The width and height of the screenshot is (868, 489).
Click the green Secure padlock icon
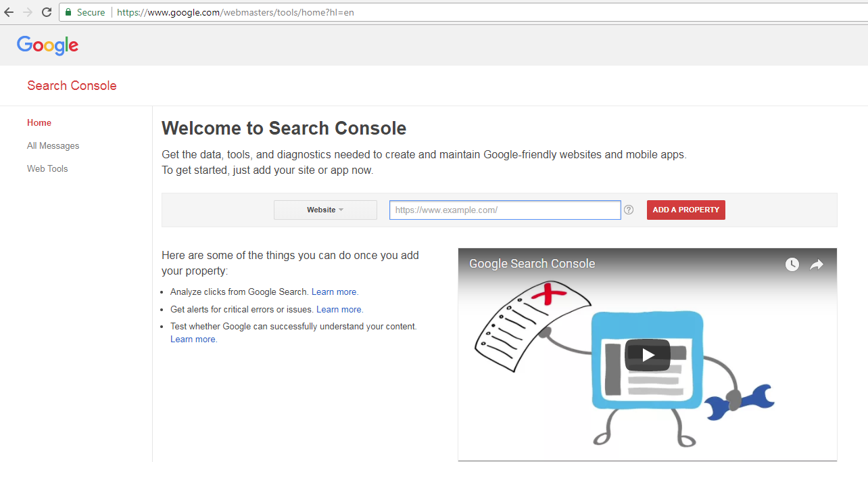68,12
